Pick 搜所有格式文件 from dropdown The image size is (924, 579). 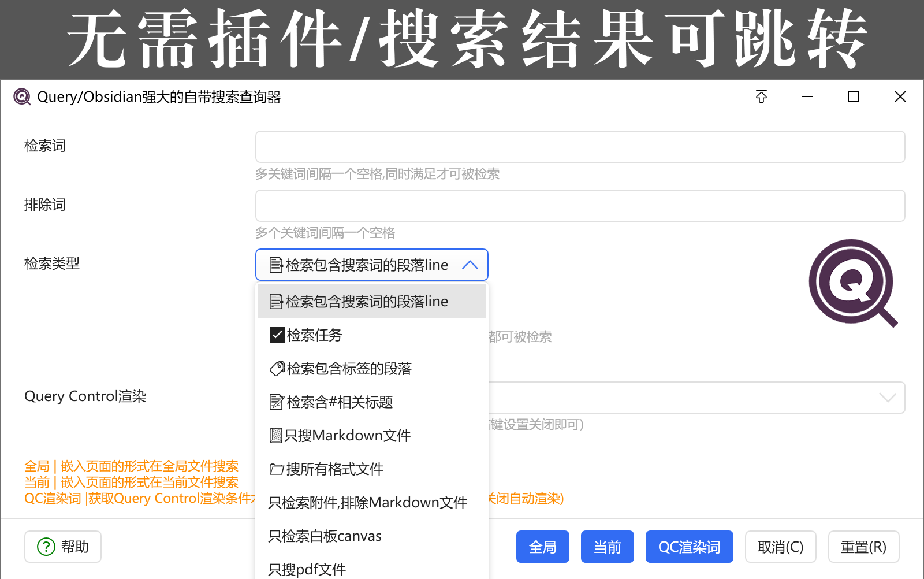click(x=372, y=469)
